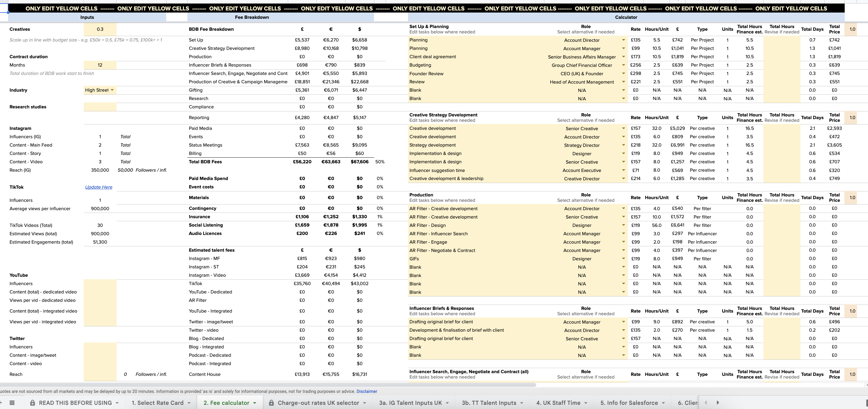Screen dimensions: 868x409
Task: Open role dropdown for Group Chief Financial Officer
Action: click(624, 65)
